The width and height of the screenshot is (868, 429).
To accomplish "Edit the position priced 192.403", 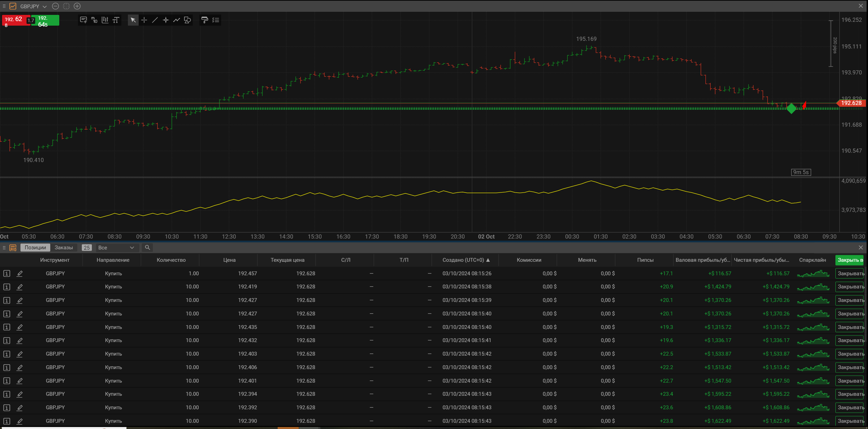I will point(20,354).
